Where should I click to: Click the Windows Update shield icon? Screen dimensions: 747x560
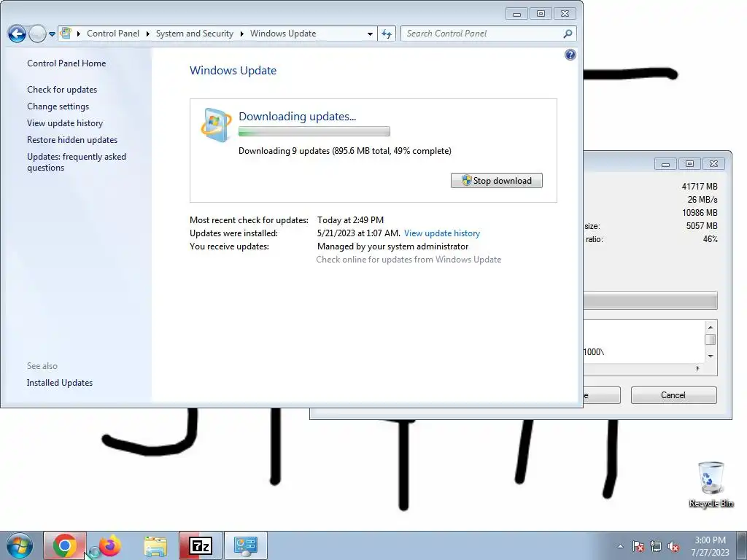[x=216, y=125]
